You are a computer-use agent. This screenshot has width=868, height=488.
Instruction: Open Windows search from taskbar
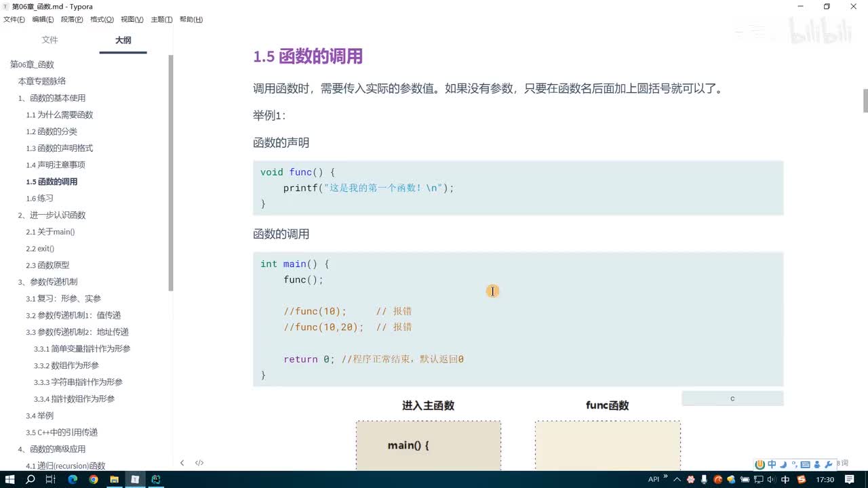point(31,479)
